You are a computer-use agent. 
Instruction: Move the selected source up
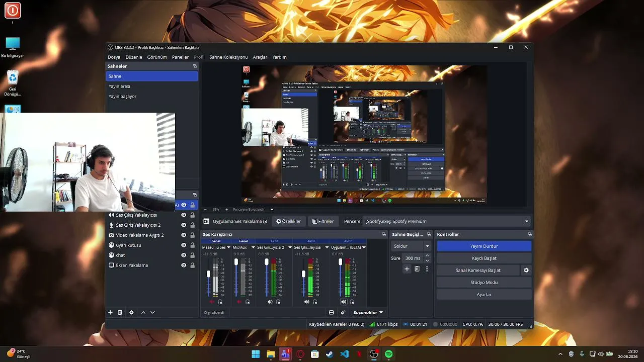tap(143, 312)
